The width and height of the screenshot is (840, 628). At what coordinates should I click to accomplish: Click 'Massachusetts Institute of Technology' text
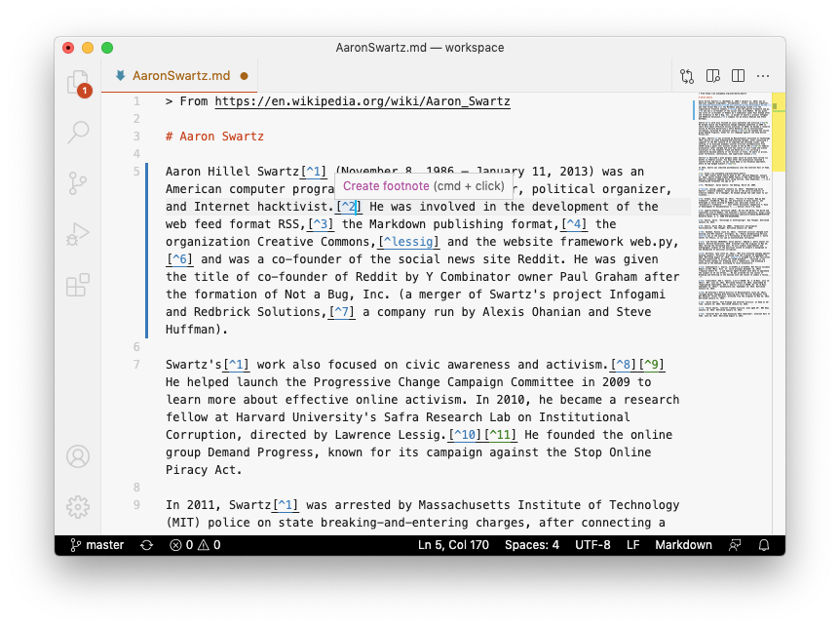click(549, 505)
